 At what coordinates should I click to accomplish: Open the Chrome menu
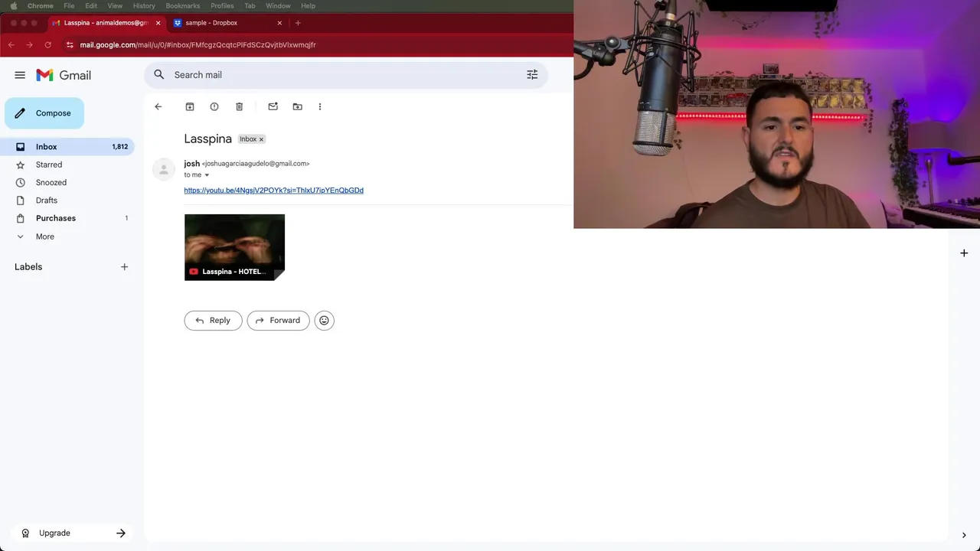click(x=41, y=5)
